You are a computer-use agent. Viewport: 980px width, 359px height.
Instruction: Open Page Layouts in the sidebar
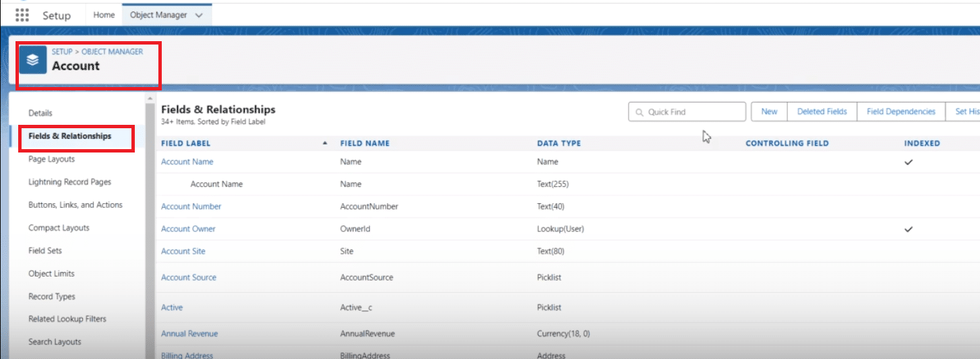(x=51, y=159)
